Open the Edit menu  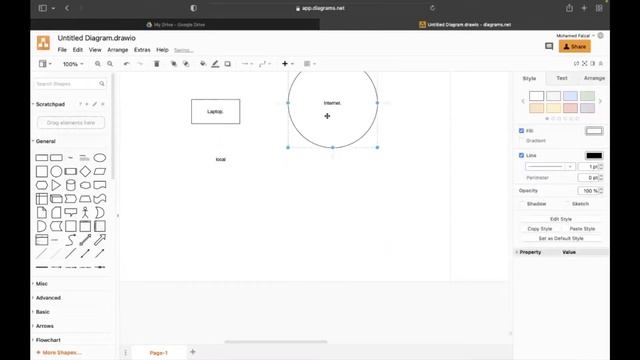[78, 50]
